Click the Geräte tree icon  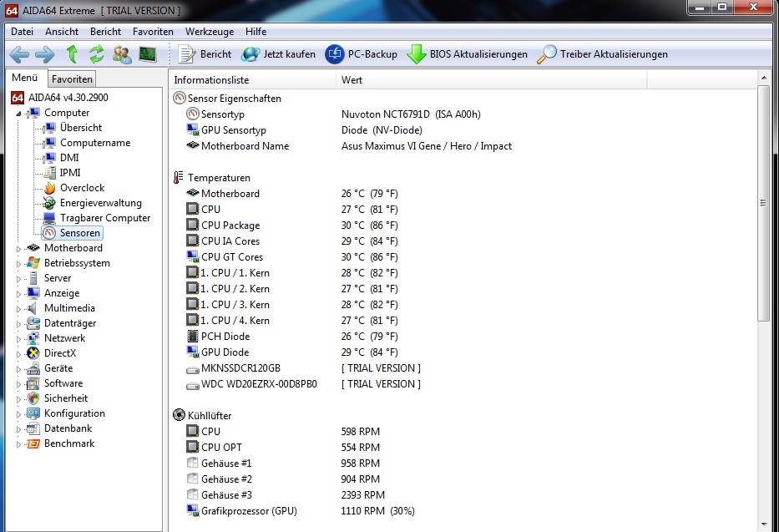click(33, 368)
